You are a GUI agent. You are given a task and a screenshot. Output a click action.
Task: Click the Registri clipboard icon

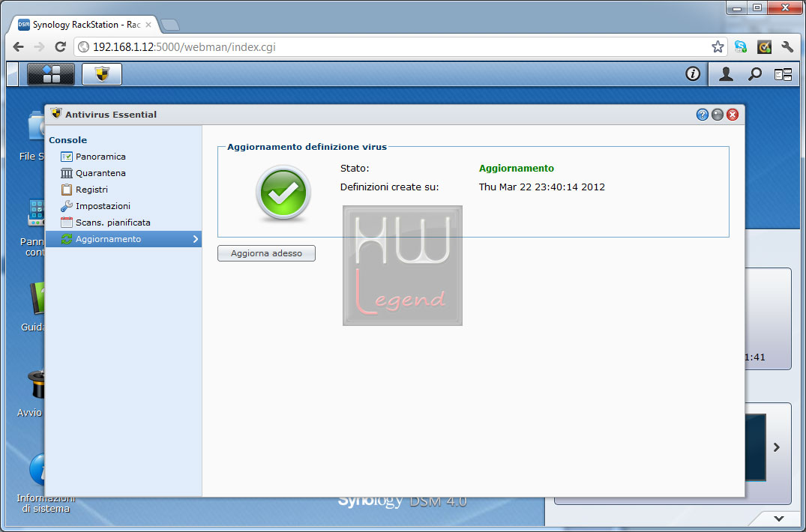[x=66, y=190]
